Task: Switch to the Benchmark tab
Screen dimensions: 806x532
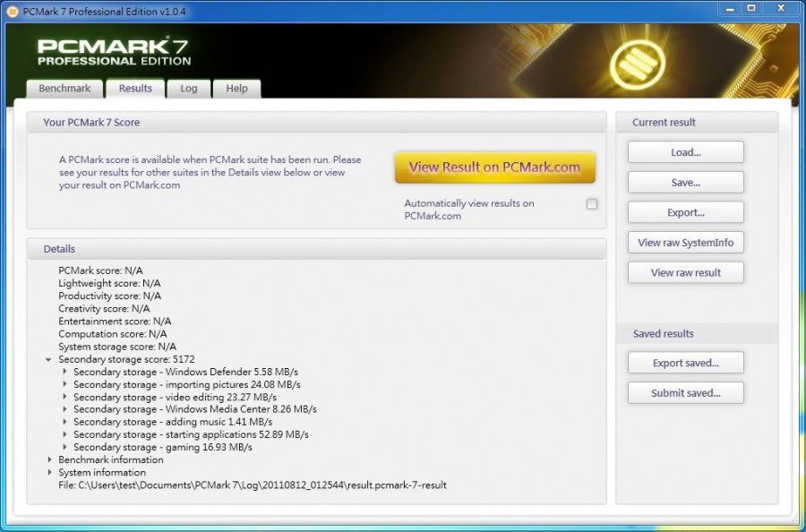Action: click(64, 89)
